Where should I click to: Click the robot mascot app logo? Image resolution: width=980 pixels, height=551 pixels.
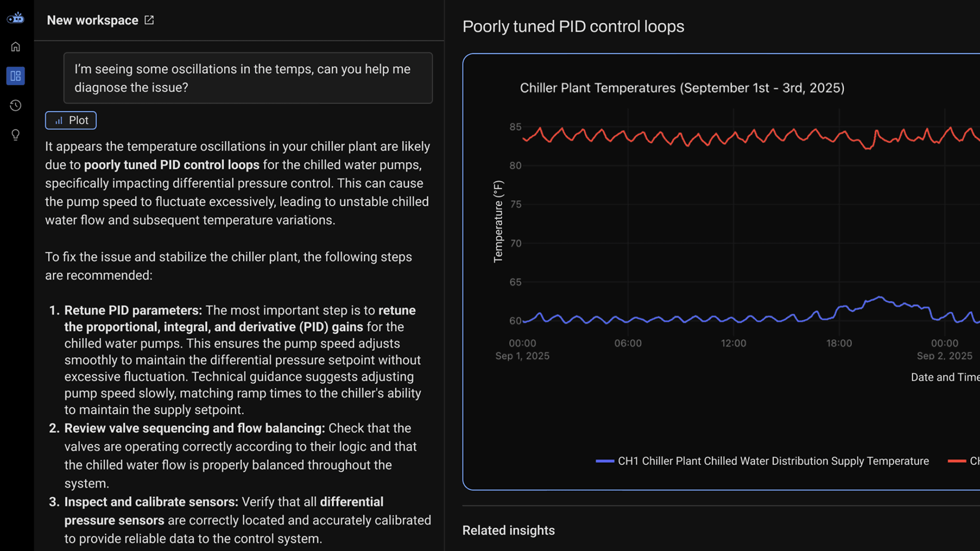pyautogui.click(x=15, y=18)
